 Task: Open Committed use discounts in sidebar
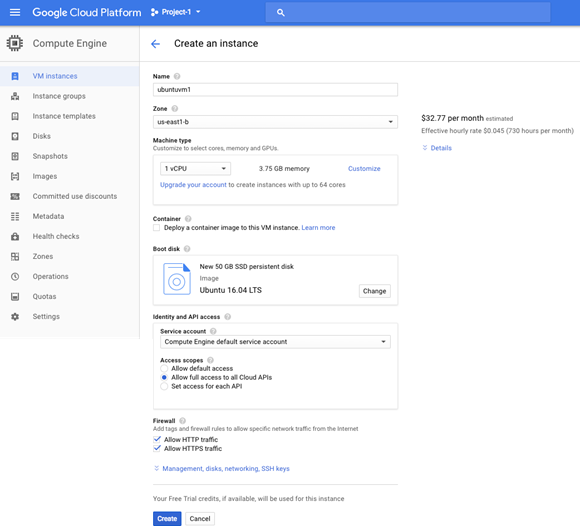(x=70, y=196)
